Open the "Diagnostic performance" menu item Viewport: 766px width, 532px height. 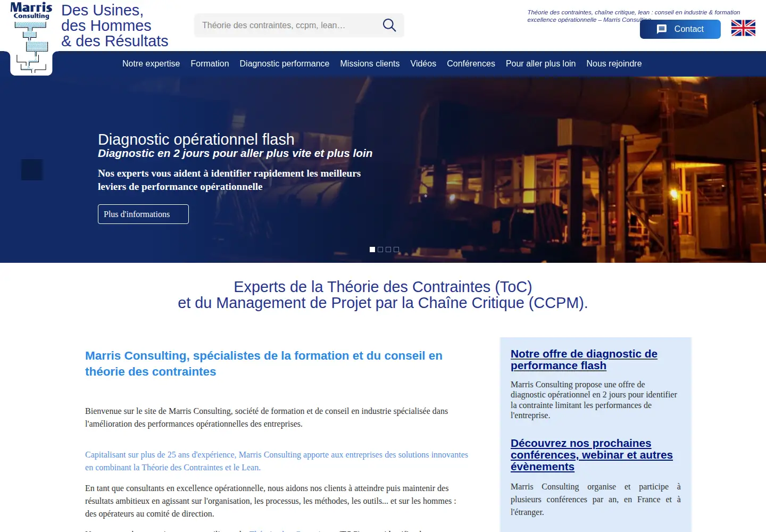point(285,64)
